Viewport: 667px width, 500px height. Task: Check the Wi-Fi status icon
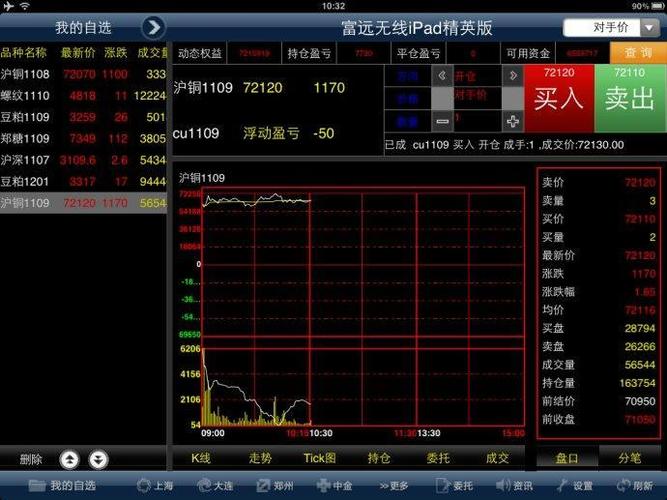pyautogui.click(x=25, y=6)
